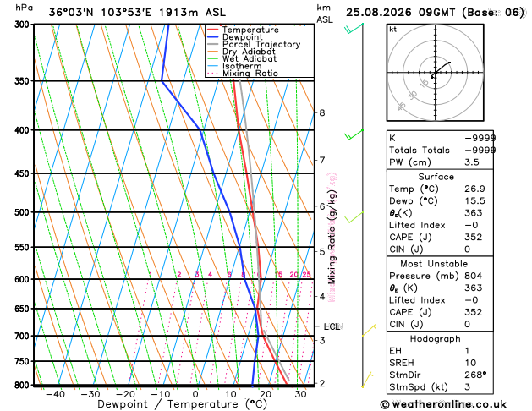
Task: Click the Pressure (mb) value 804
Action: tap(474, 276)
